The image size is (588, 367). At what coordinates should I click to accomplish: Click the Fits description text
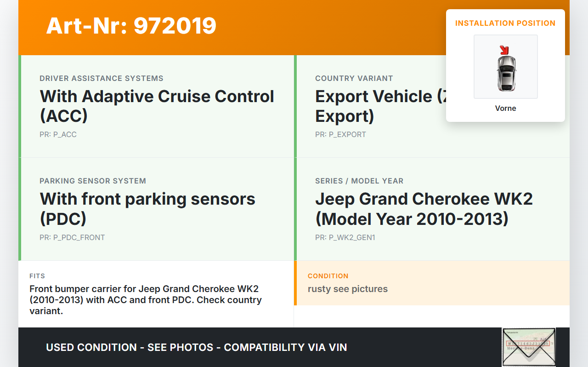click(146, 300)
